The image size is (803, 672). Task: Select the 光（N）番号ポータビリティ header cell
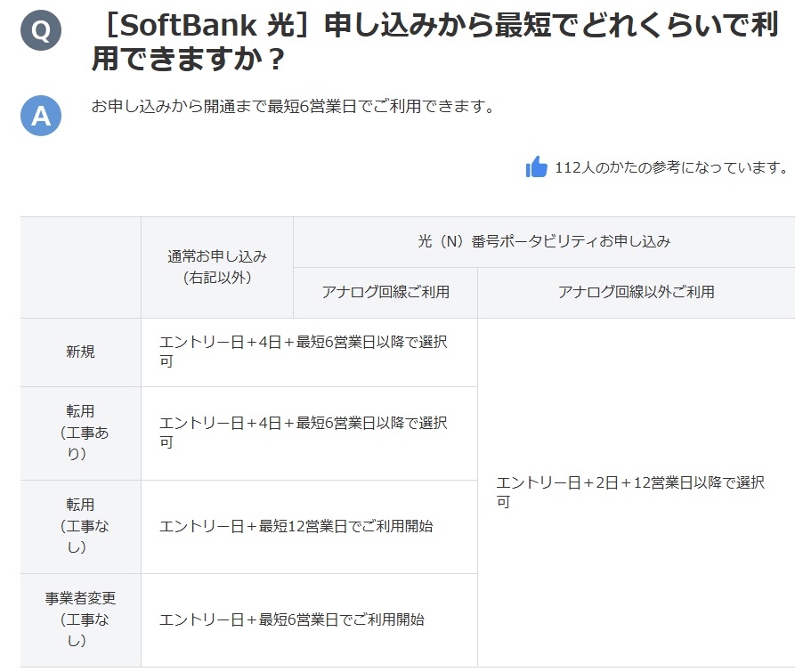click(543, 241)
